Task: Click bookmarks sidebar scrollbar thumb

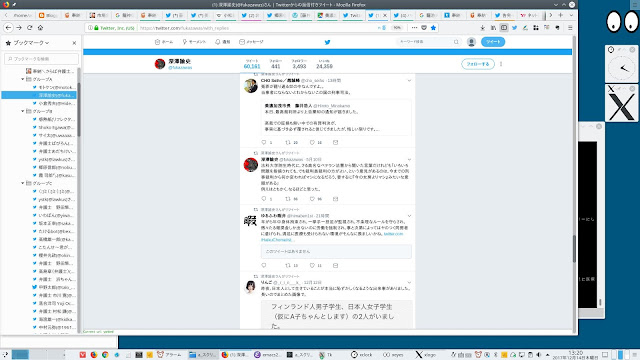Action: pos(79,109)
